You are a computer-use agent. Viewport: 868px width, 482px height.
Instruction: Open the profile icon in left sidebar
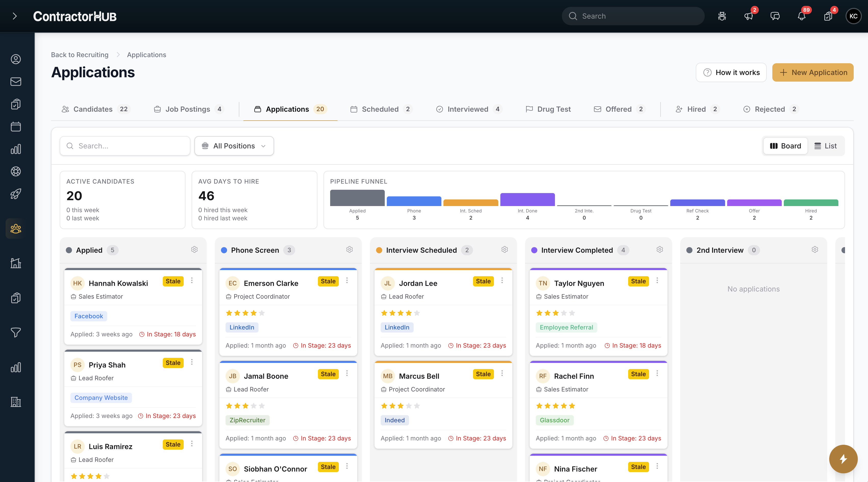pyautogui.click(x=16, y=59)
